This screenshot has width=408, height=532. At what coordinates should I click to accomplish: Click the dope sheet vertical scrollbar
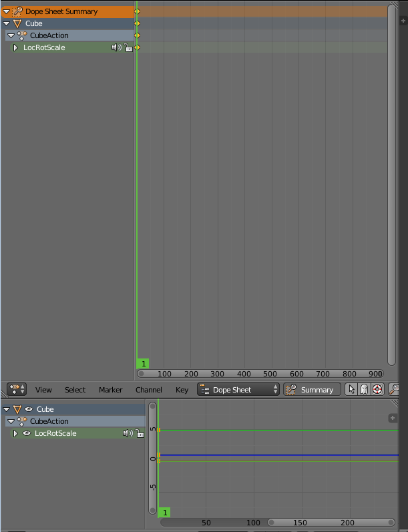coord(391,185)
